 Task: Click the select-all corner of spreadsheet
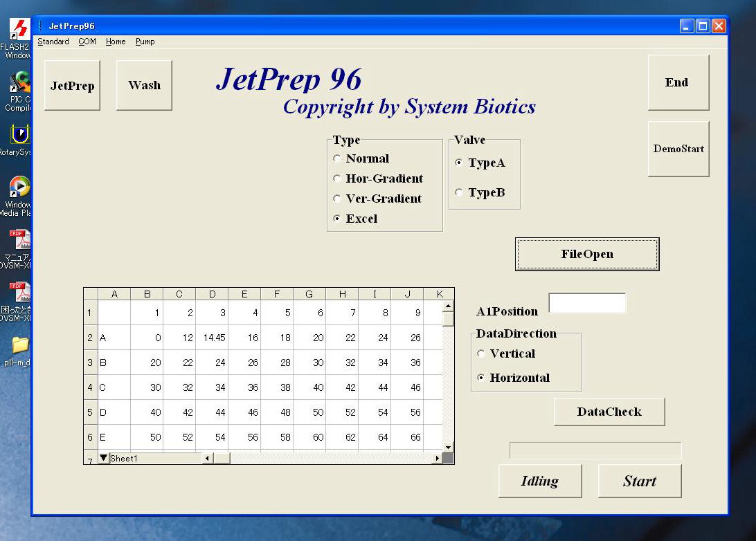click(x=91, y=294)
